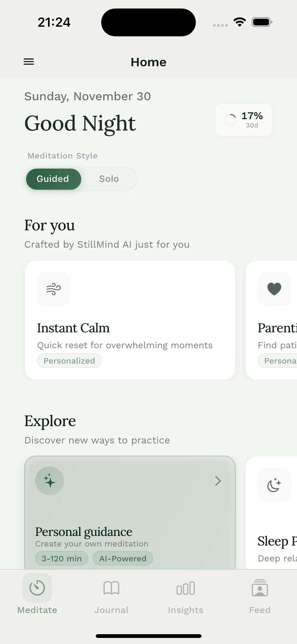297x644 pixels.
Task: Tap the heart icon on the Parenting card
Action: 274,289
